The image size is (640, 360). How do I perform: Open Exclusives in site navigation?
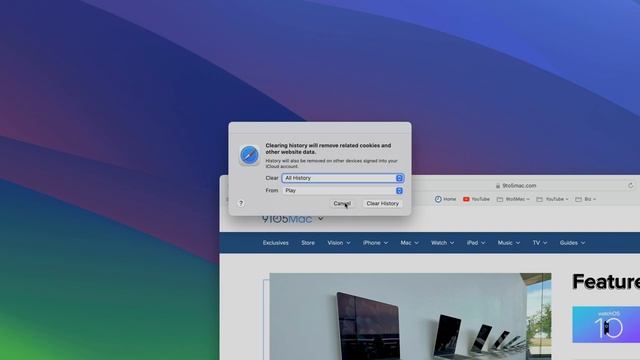tap(276, 243)
